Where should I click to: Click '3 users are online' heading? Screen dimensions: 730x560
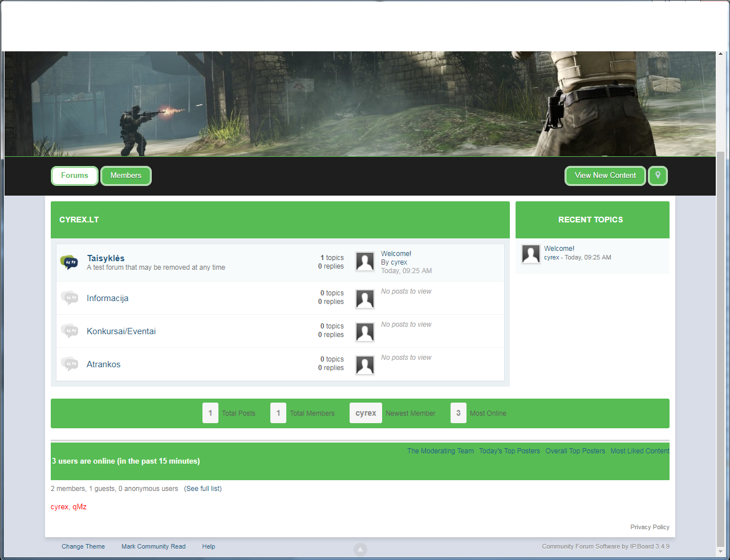(126, 461)
